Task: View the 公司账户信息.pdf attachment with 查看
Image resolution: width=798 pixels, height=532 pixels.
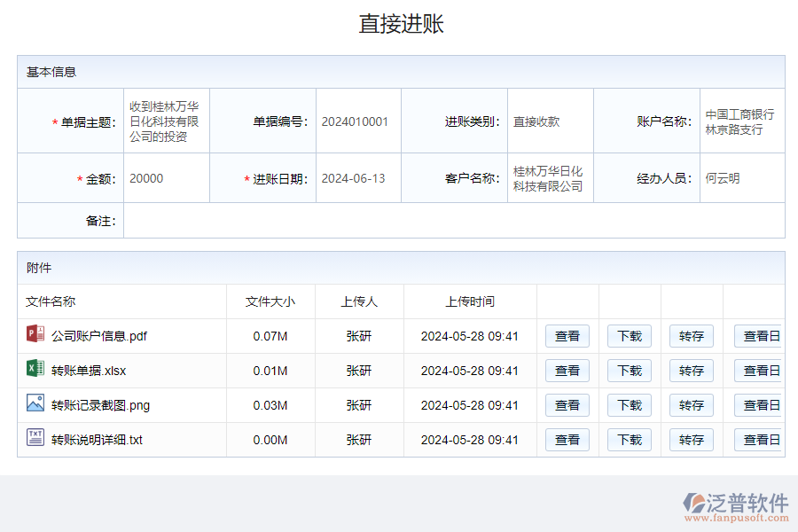Action: click(x=567, y=336)
